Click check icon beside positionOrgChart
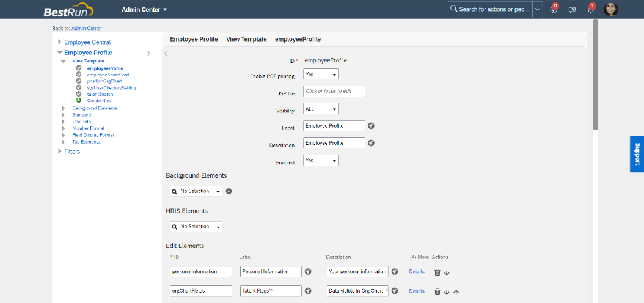The height and width of the screenshot is (303, 644). click(x=78, y=81)
